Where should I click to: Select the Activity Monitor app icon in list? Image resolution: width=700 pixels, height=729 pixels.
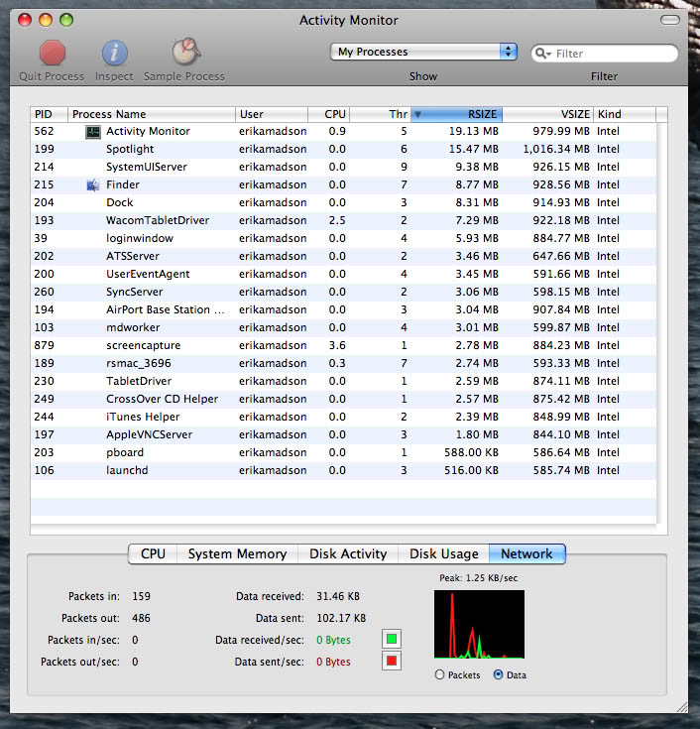point(93,132)
